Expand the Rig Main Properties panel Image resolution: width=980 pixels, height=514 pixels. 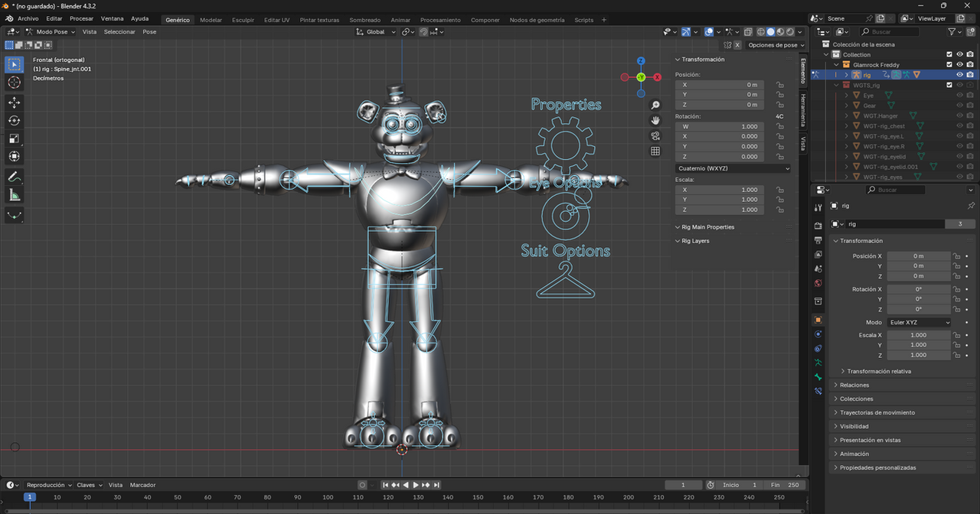click(x=707, y=227)
